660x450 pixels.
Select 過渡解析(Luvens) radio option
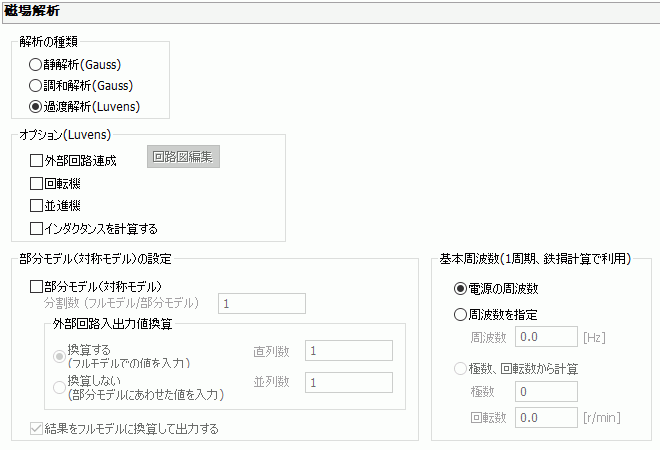36,105
